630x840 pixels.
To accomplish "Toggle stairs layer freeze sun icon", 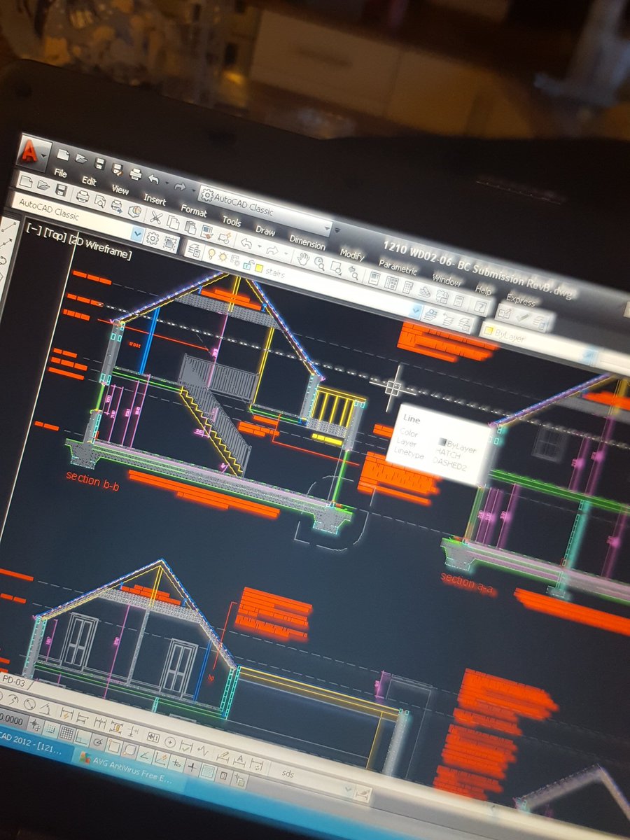I will [x=223, y=257].
